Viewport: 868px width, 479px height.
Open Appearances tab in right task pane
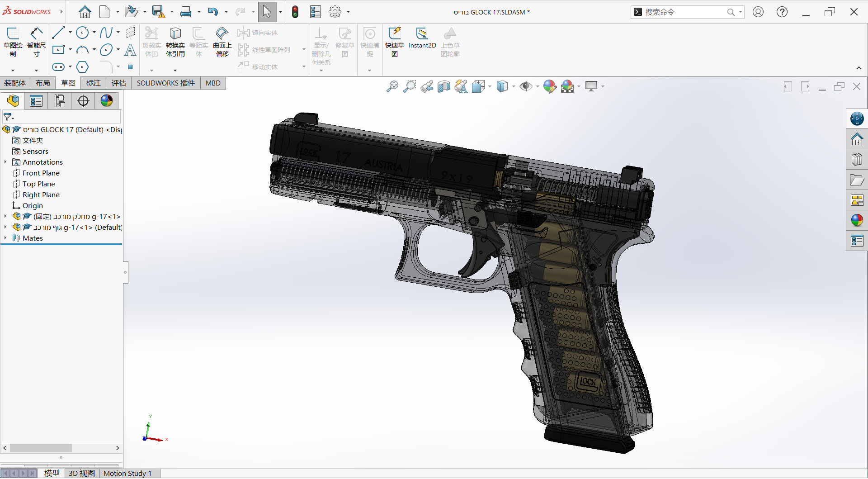(857, 220)
